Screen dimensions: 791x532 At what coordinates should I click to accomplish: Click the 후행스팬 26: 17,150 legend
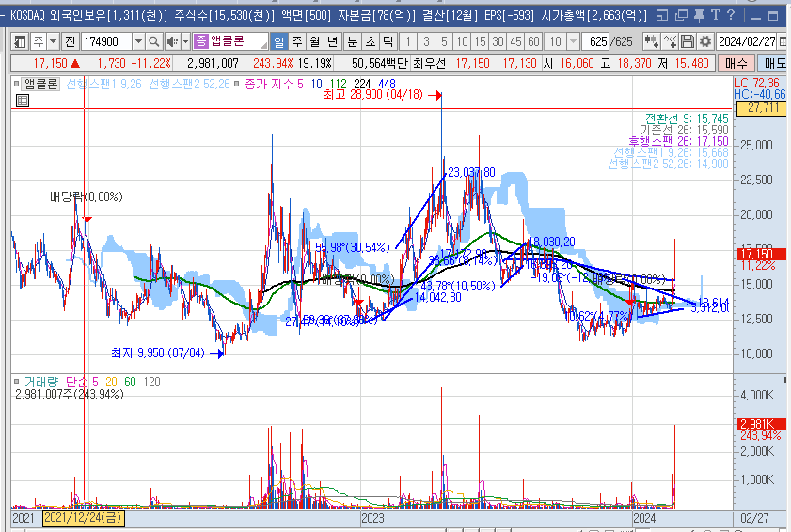pos(678,142)
